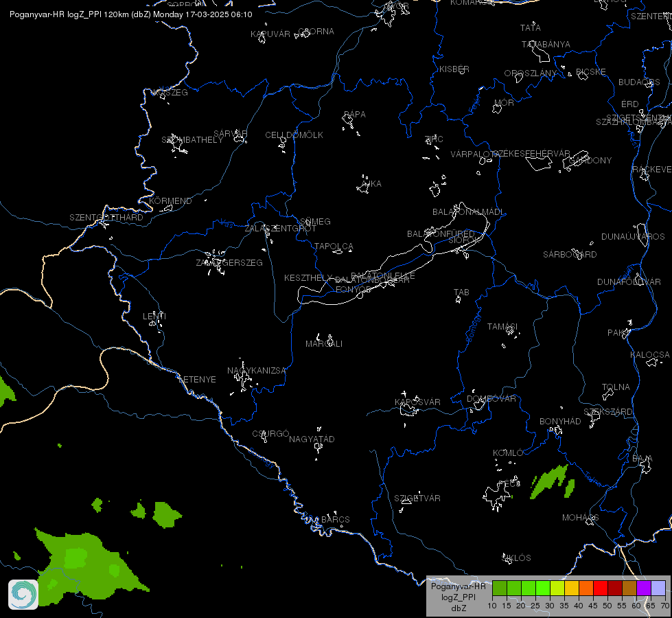Click the KÖRMEND city label
The image size is (672, 618).
(x=170, y=201)
